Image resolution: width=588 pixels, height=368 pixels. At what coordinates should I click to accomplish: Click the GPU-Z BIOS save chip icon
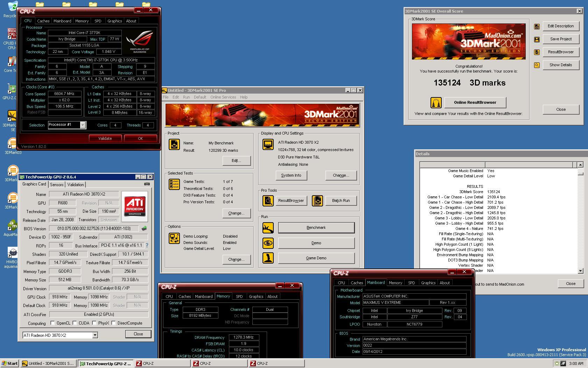144,229
